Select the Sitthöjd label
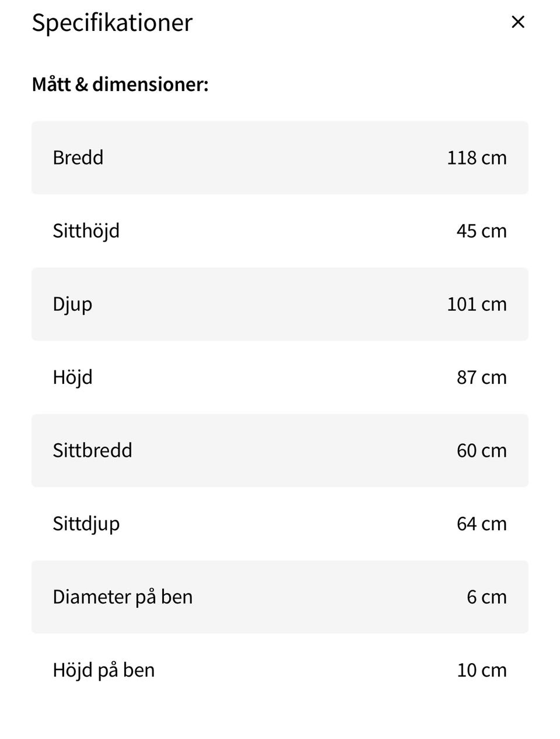This screenshot has height=739, width=560. tap(86, 231)
